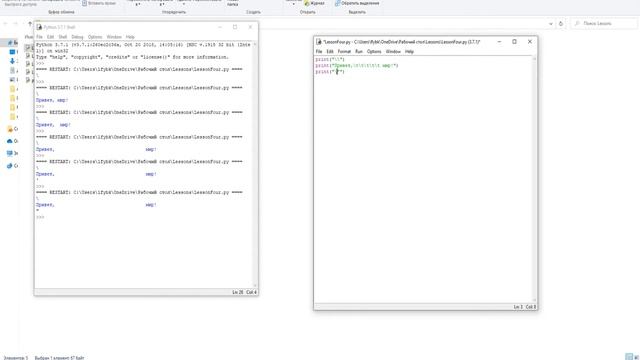Select Desktop icon in Explorer sidebar

coord(12,52)
